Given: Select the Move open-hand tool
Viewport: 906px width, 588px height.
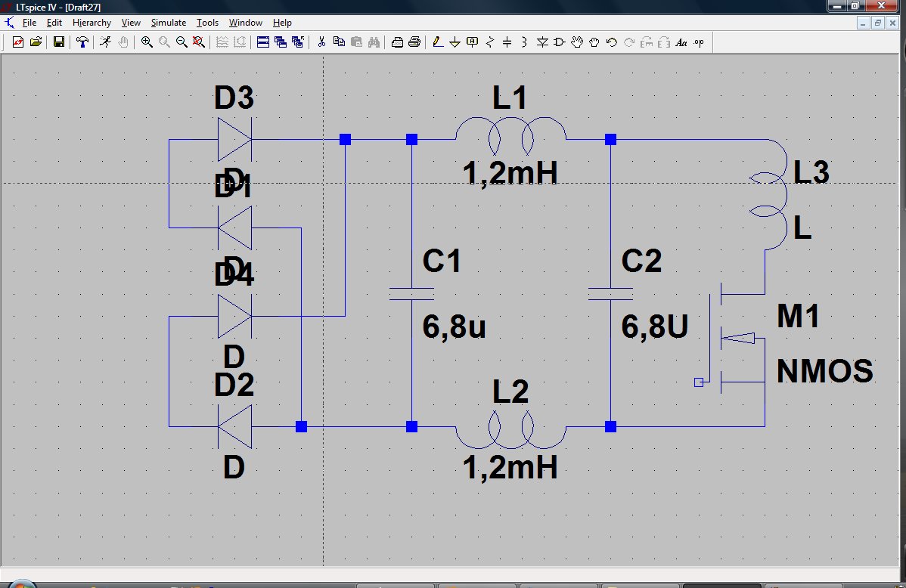Looking at the screenshot, I should coord(577,42).
